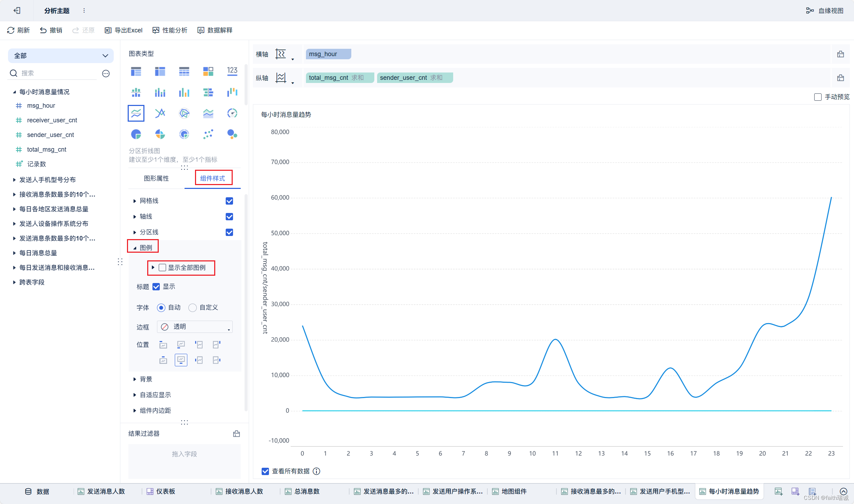Select the custom font radio button

click(x=192, y=308)
